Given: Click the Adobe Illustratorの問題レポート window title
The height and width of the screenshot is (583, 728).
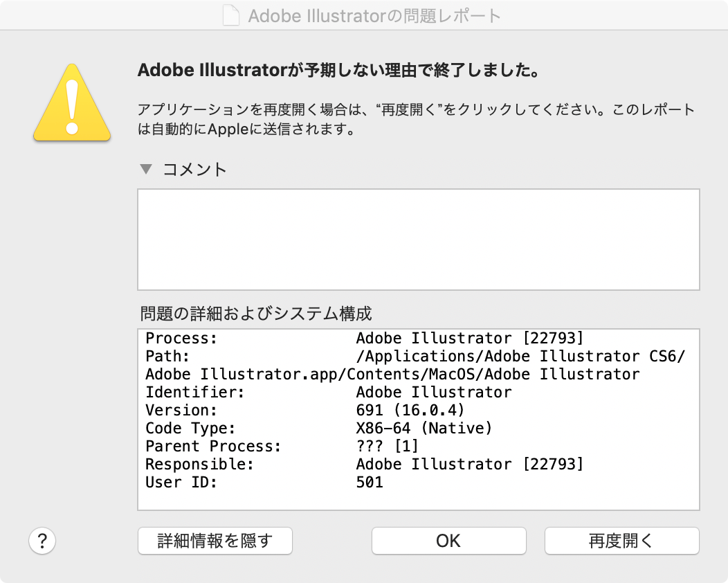Looking at the screenshot, I should [374, 16].
